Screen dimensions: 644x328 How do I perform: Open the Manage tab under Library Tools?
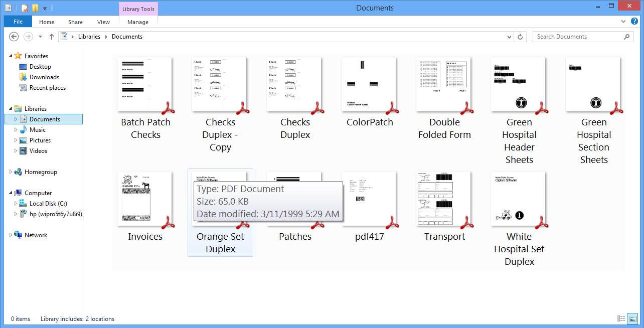pos(137,22)
